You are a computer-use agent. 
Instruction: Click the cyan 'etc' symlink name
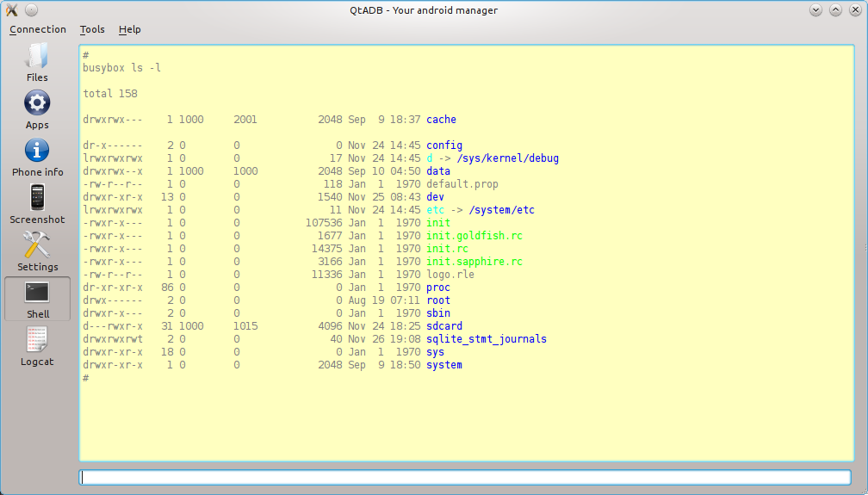tap(435, 210)
